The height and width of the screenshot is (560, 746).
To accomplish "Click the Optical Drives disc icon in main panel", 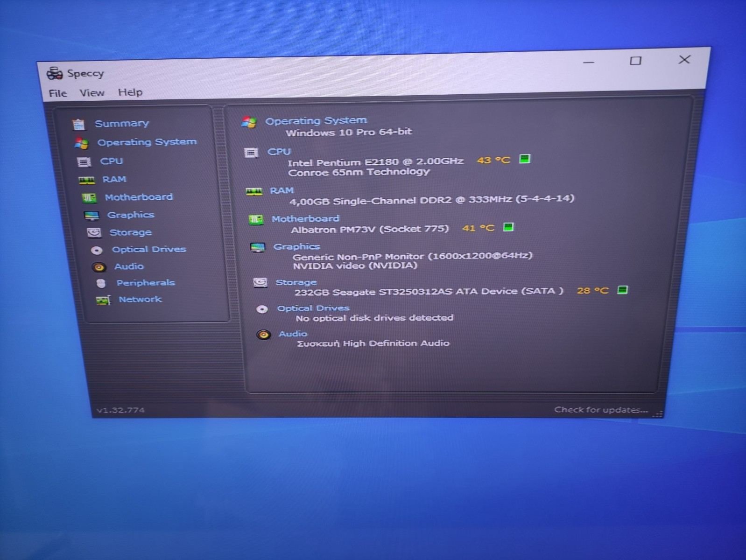I will [262, 309].
